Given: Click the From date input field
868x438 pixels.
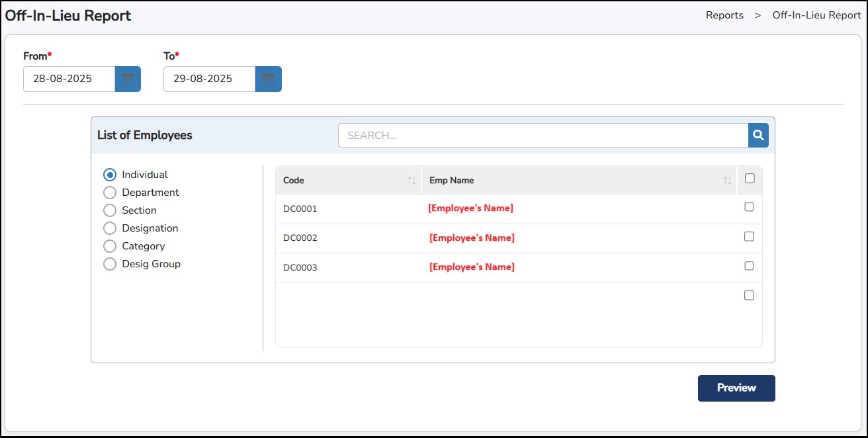Looking at the screenshot, I should coord(69,79).
